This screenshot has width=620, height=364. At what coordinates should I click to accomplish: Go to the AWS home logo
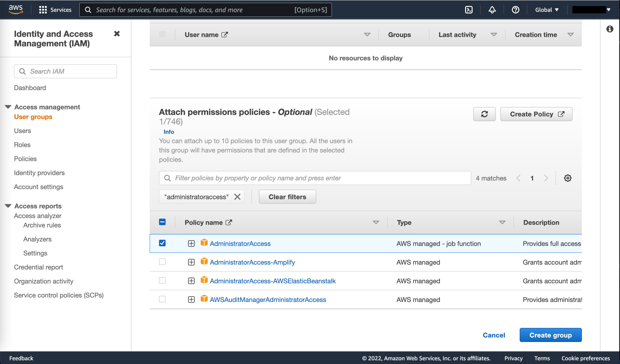[x=16, y=10]
